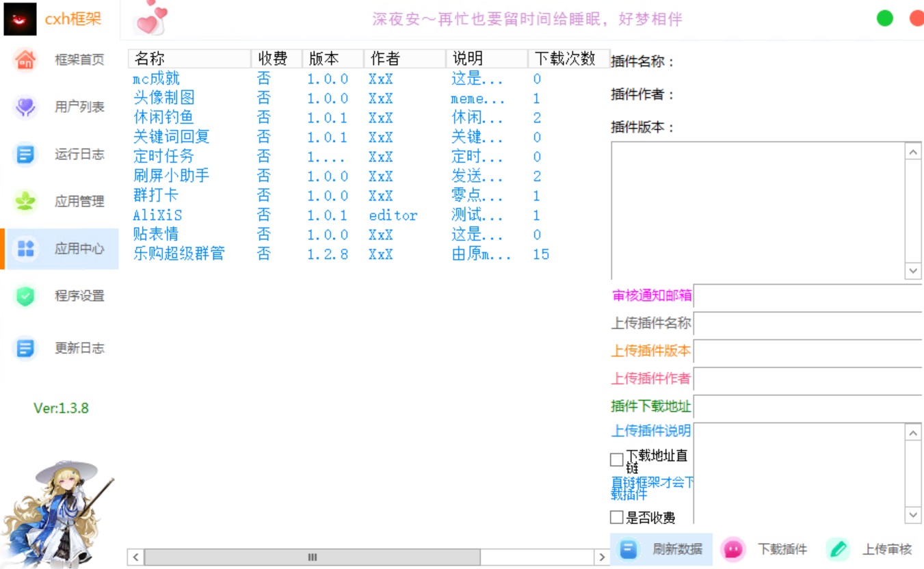The height and width of the screenshot is (569, 924).
Task: Open 更新日志 from the sidebar icon
Action: click(x=26, y=348)
